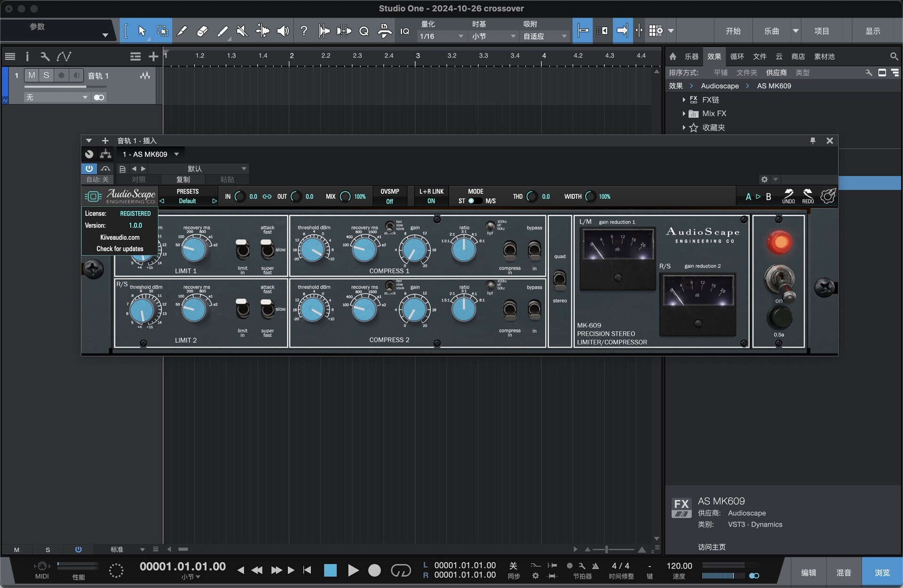
Task: Select the Mute tool
Action: (x=242, y=31)
